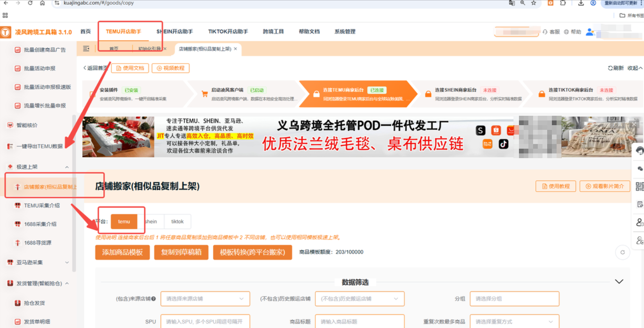Viewport: 644px width, 328px height.
Task: Switch to the 首页 page tab
Action: (x=114, y=49)
